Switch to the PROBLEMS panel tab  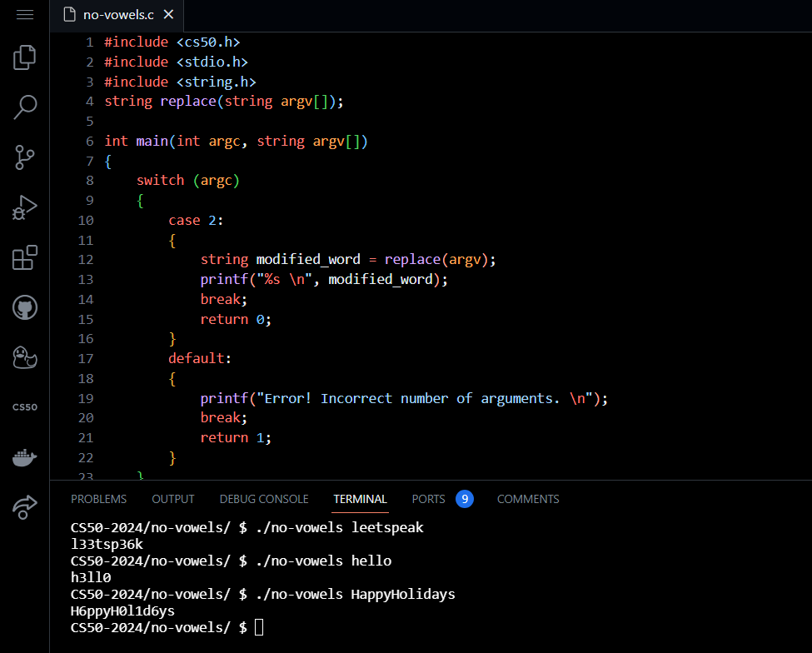point(98,499)
